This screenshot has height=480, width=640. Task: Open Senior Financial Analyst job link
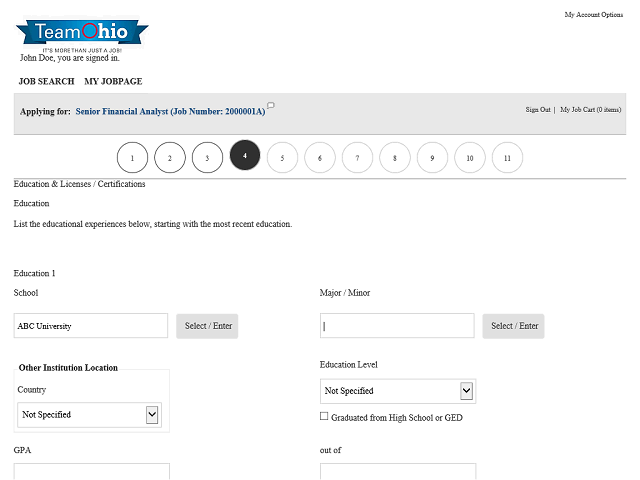pyautogui.click(x=170, y=111)
